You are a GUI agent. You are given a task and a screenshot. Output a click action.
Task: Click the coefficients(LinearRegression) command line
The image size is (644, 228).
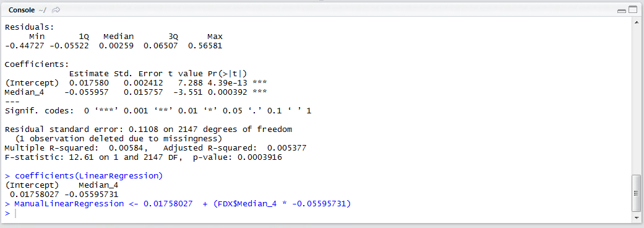pyautogui.click(x=84, y=176)
